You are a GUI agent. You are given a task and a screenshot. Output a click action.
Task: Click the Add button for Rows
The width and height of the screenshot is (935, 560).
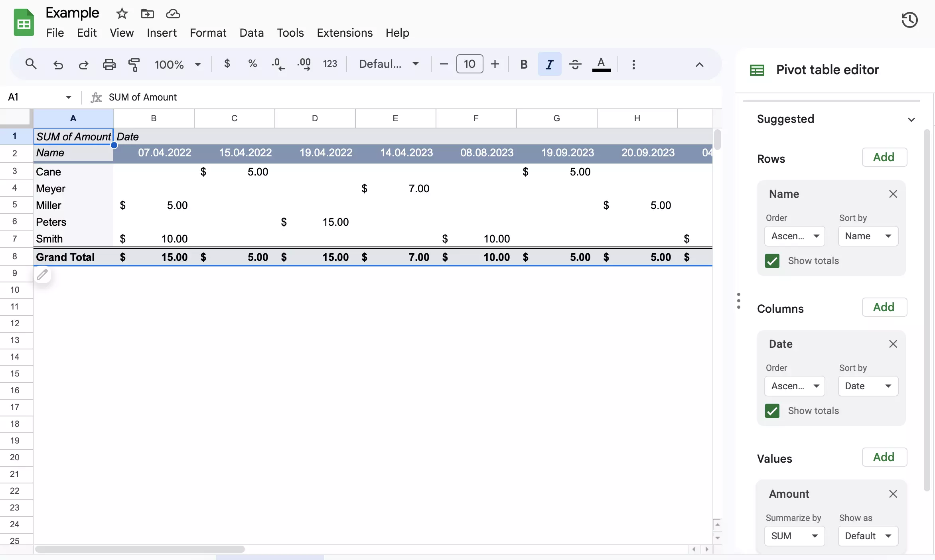(884, 157)
